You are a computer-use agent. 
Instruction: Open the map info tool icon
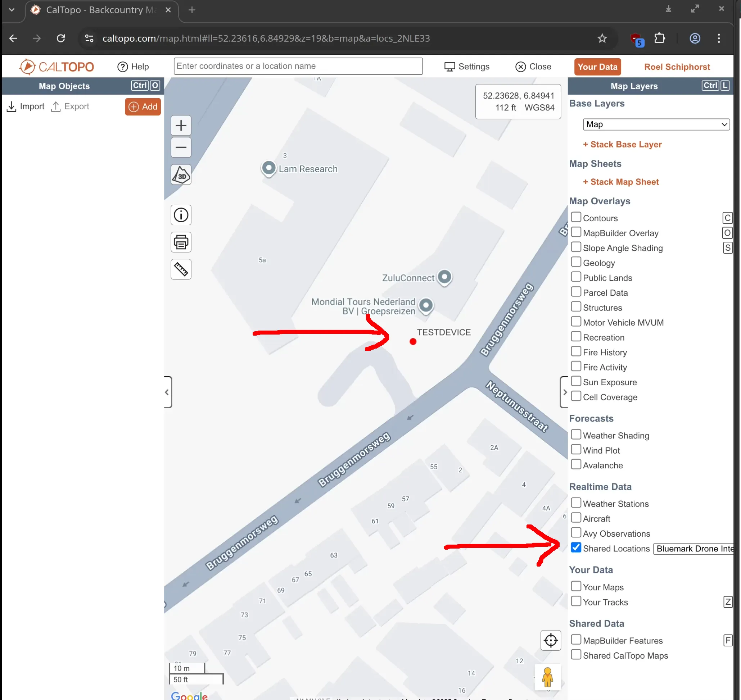[181, 215]
